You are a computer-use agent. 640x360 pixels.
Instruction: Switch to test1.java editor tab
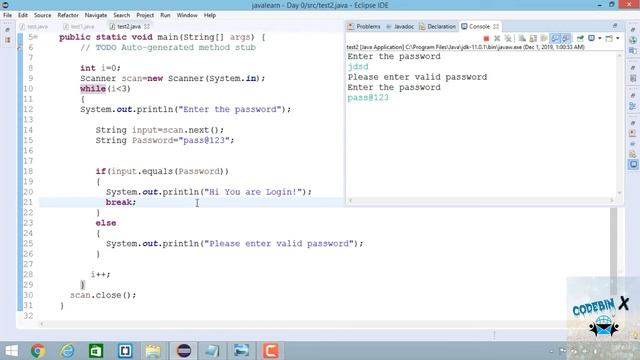[x=79, y=26]
